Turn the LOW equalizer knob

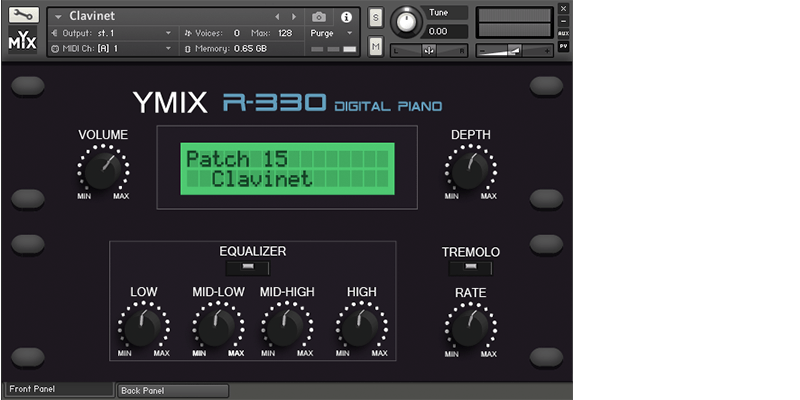(x=143, y=328)
